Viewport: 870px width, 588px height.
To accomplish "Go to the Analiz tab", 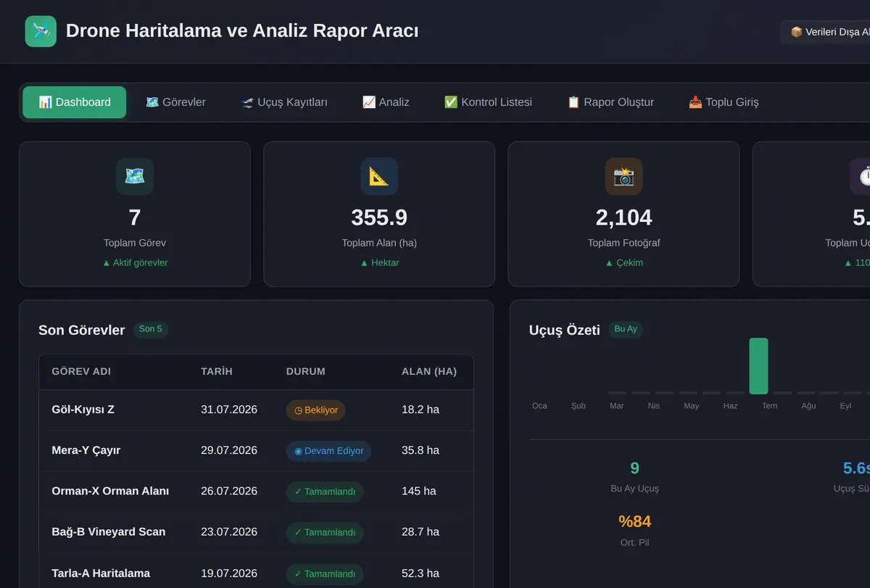I will pos(386,102).
